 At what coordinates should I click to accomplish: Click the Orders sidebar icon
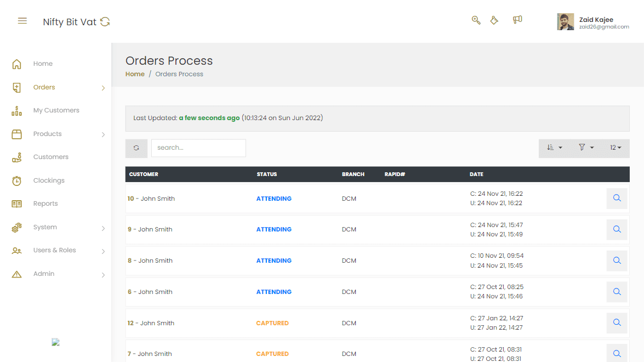coord(17,88)
